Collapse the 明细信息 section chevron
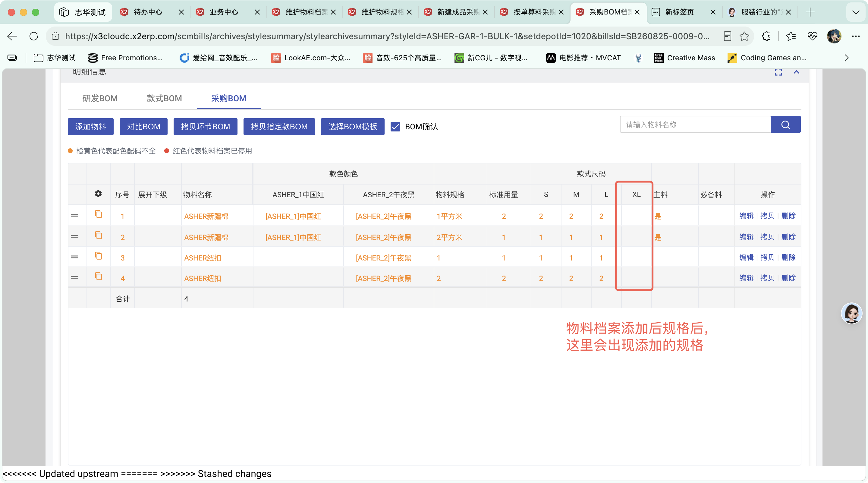 [x=796, y=72]
